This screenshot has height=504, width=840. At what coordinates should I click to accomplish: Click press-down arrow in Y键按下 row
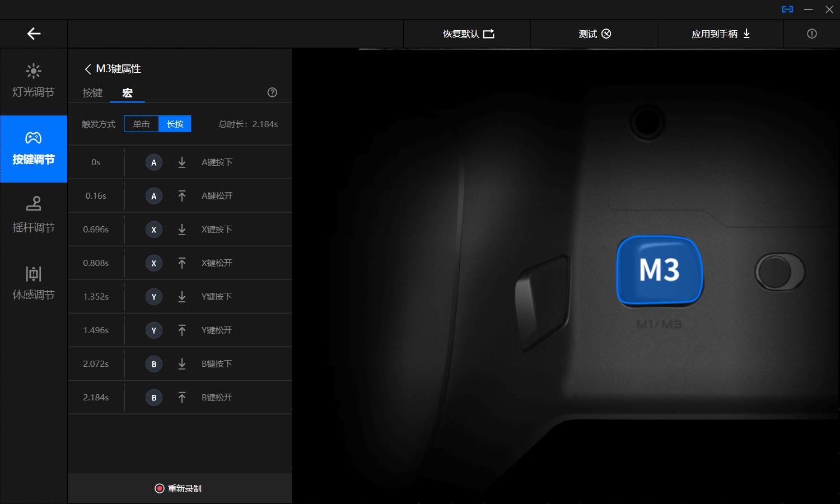[x=182, y=297]
